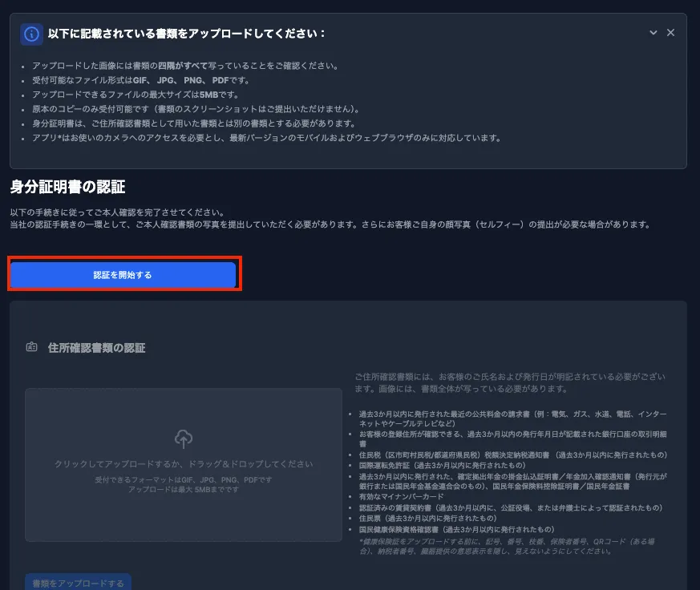Click the upload arrow inside the drag-and-drop area

pos(184,439)
